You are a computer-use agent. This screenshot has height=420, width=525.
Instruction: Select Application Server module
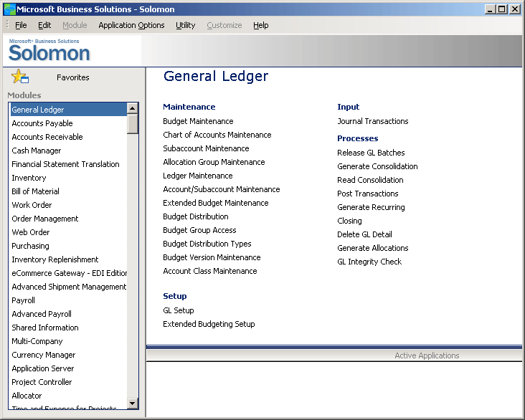[x=68, y=368]
